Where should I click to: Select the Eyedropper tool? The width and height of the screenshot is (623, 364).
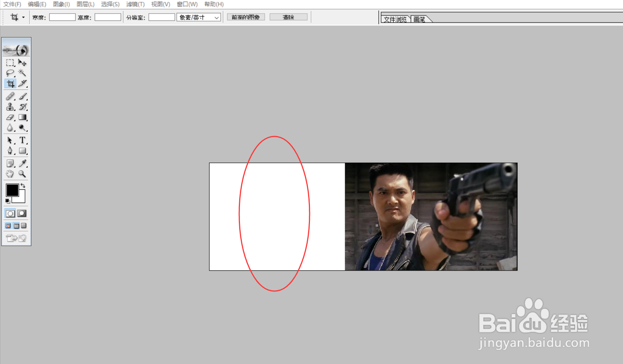pyautogui.click(x=22, y=163)
